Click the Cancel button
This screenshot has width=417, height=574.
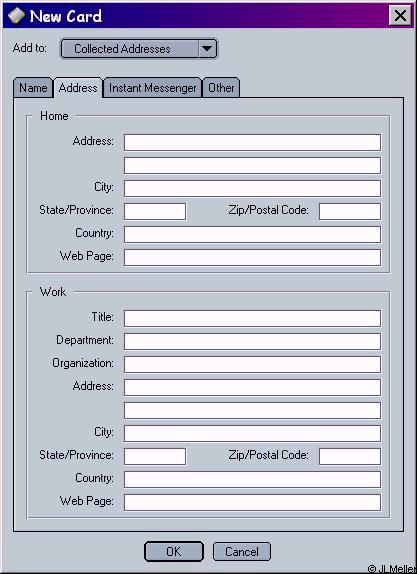(242, 551)
